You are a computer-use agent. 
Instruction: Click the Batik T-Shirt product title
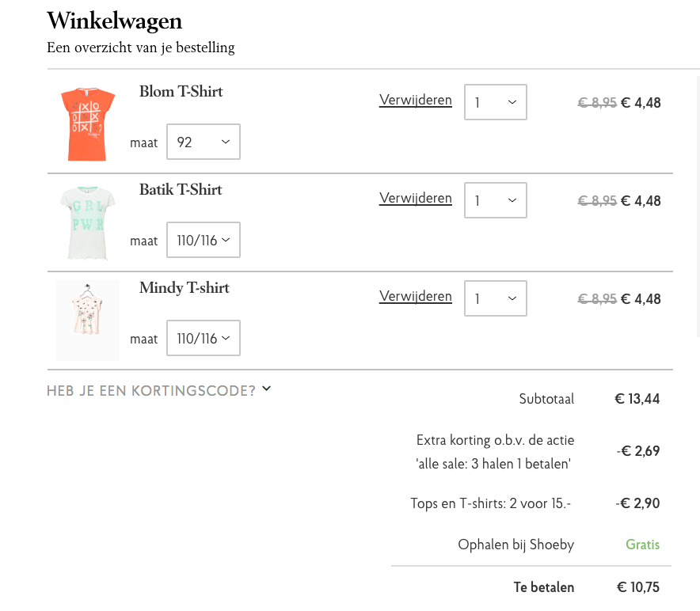point(181,190)
